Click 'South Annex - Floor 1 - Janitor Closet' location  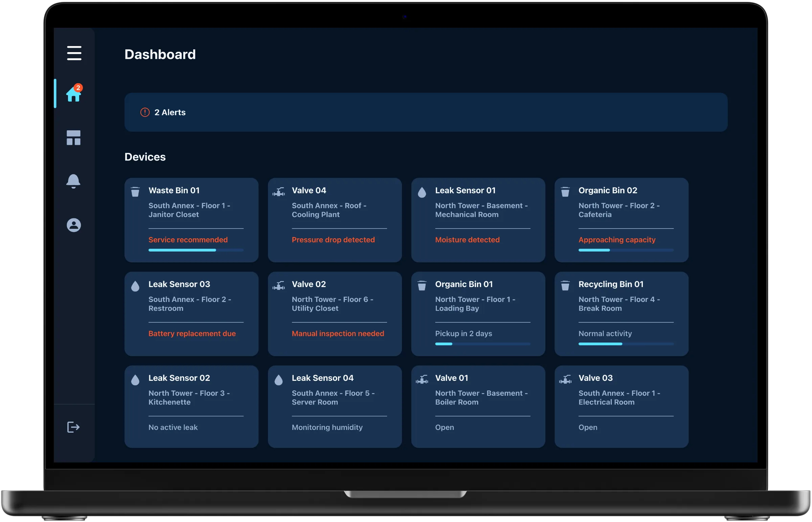pos(189,210)
